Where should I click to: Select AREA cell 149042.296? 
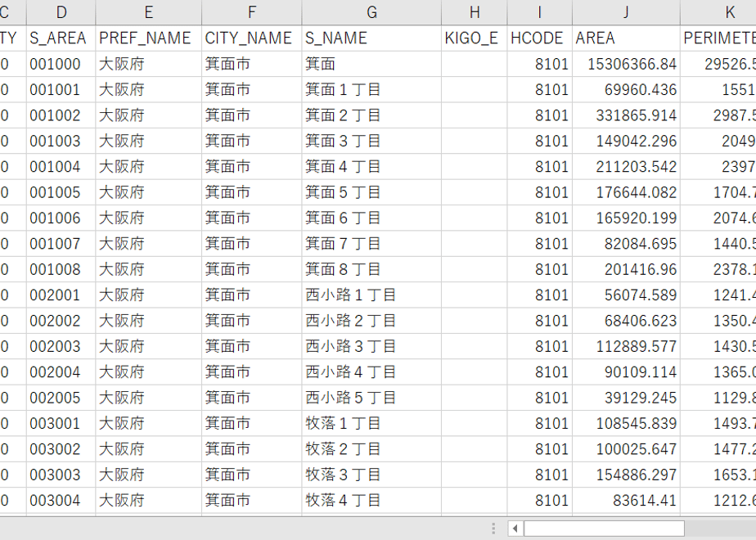pyautogui.click(x=626, y=141)
